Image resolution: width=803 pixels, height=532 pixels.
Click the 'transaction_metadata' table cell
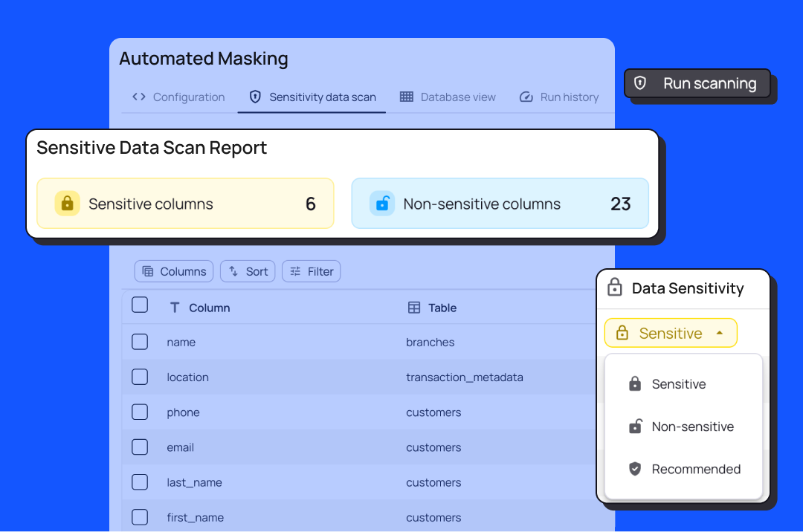coord(465,377)
